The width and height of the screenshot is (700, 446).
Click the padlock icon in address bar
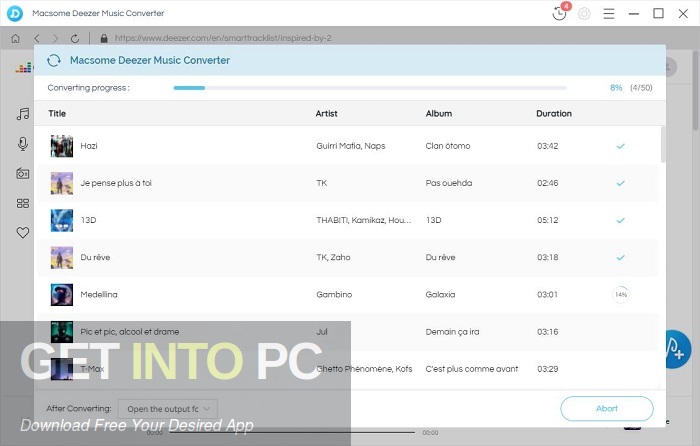(104, 38)
